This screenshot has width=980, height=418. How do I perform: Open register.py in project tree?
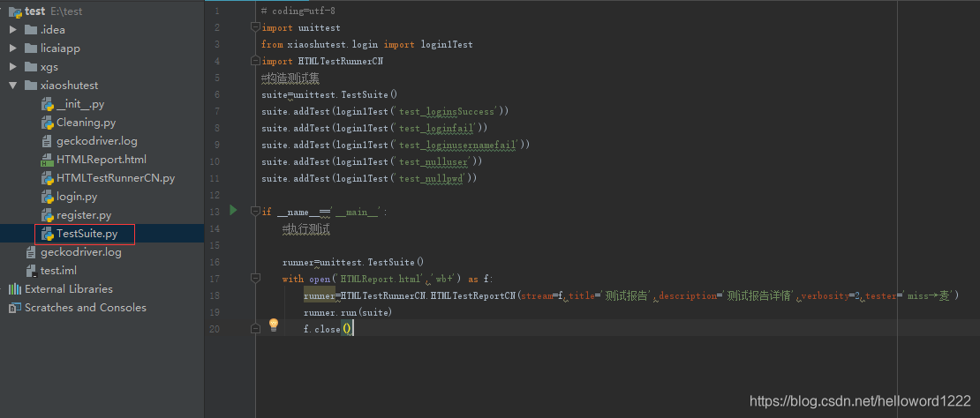(84, 215)
